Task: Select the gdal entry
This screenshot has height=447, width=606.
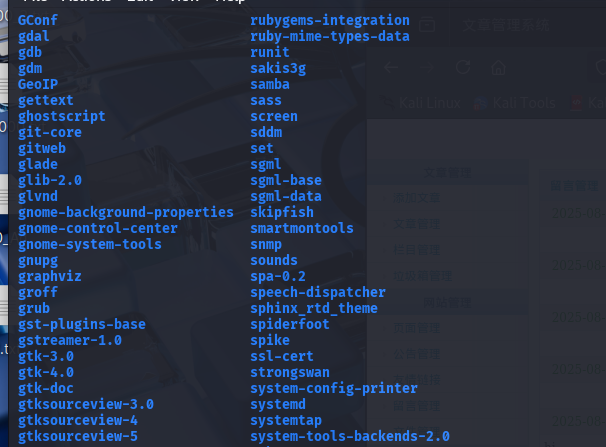Action: (x=34, y=36)
